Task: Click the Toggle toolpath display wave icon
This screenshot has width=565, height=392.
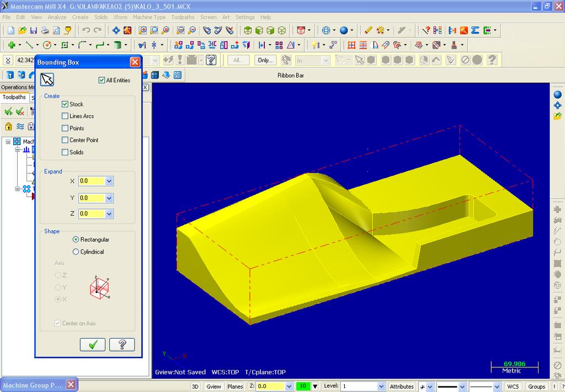Action: pos(20,126)
